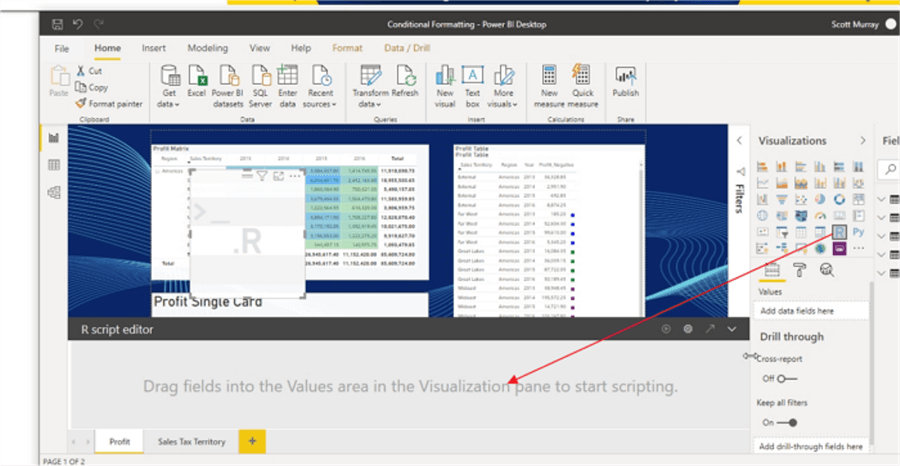900x466 pixels.
Task: Choose the Python visual icon
Action: 858,232
